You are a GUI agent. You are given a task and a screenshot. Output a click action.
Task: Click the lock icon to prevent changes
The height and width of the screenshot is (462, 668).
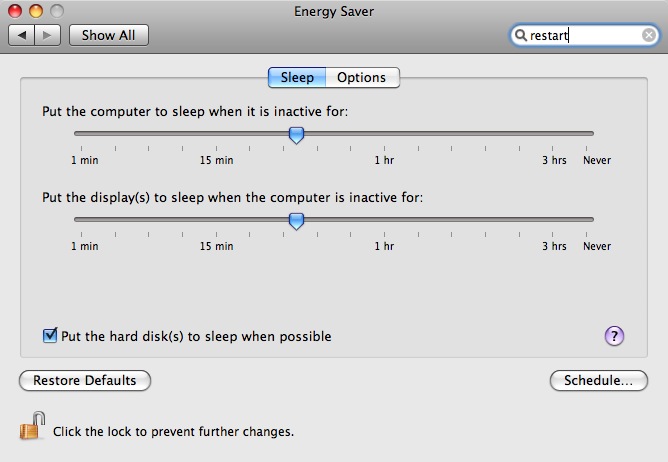point(33,426)
